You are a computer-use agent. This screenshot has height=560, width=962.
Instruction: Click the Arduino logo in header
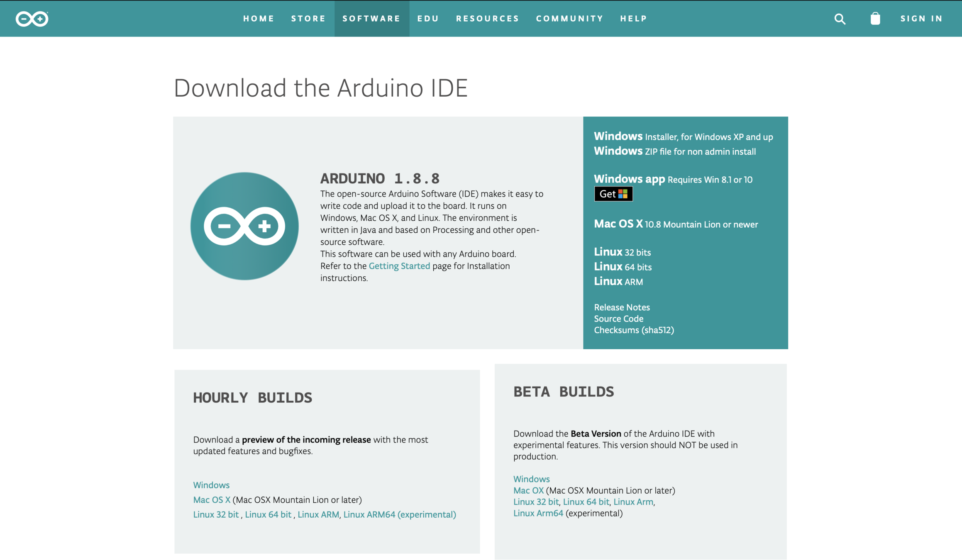(32, 19)
